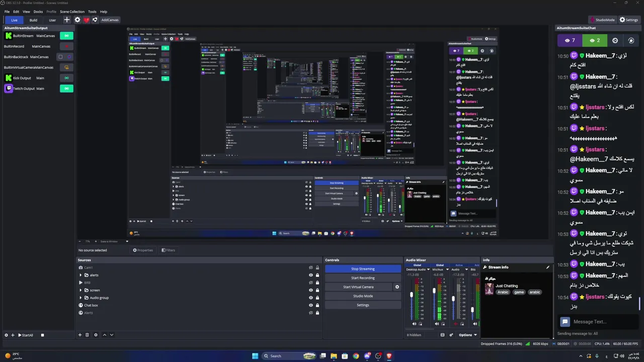Click the circular icon right of chat gear
The height and width of the screenshot is (362, 644).
631,40
